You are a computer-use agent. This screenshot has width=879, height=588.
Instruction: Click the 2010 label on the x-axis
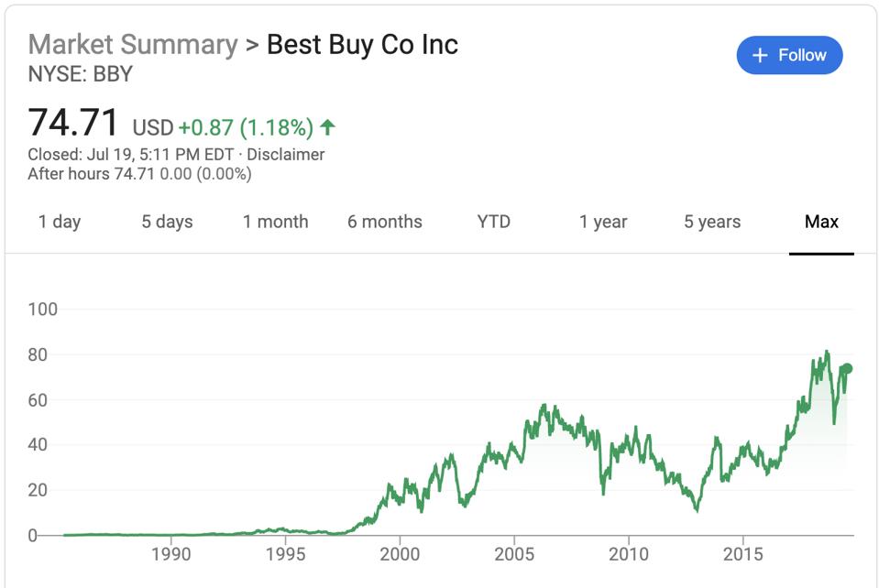(629, 554)
